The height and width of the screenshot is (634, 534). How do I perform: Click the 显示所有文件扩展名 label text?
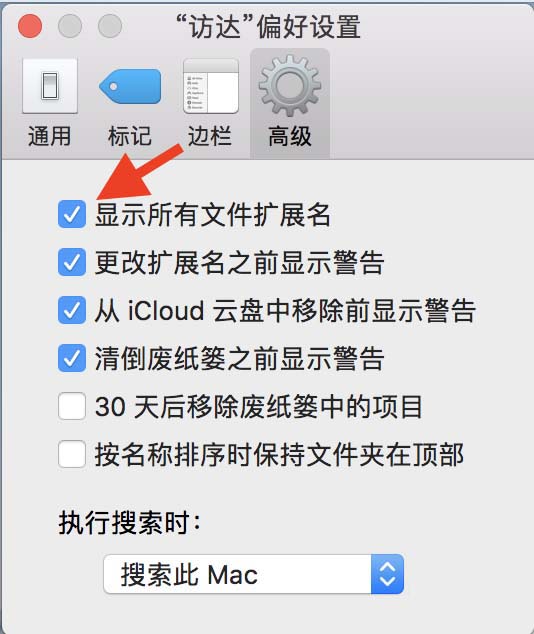point(213,214)
